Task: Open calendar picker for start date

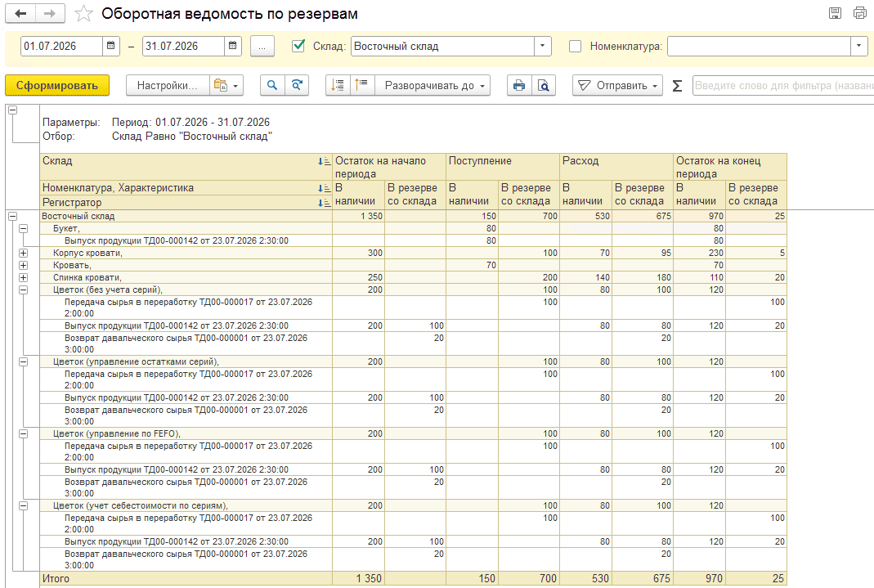Action: [111, 46]
